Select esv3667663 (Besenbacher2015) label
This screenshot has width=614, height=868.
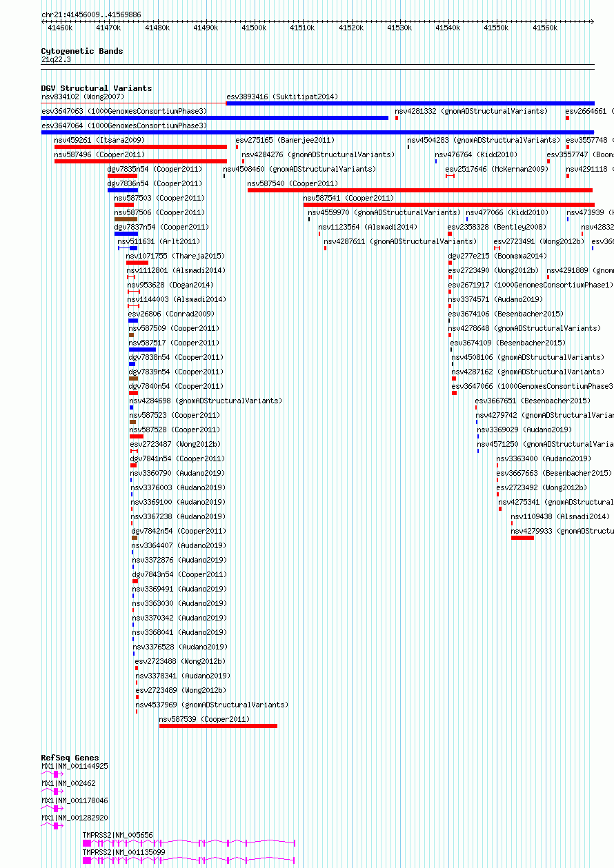(x=554, y=473)
